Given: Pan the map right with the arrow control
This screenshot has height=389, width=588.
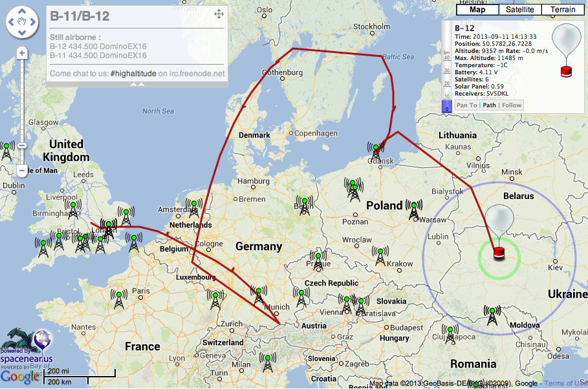Looking at the screenshot, I should (33, 22).
